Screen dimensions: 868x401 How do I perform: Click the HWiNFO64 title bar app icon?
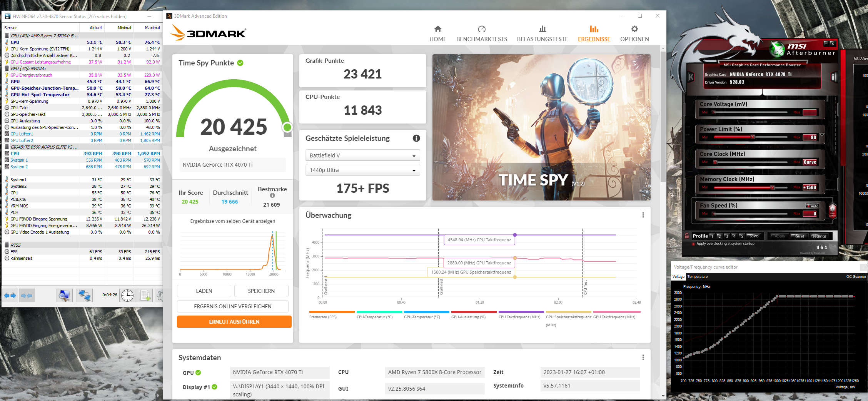coord(7,17)
